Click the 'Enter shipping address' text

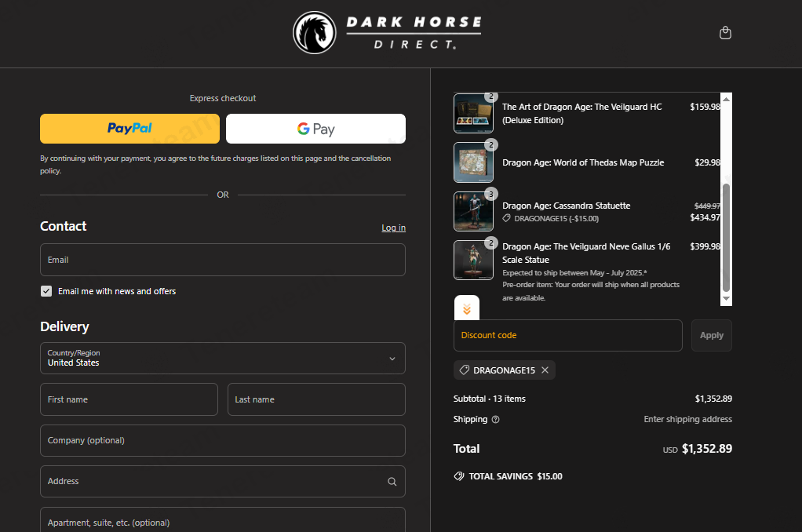tap(687, 419)
